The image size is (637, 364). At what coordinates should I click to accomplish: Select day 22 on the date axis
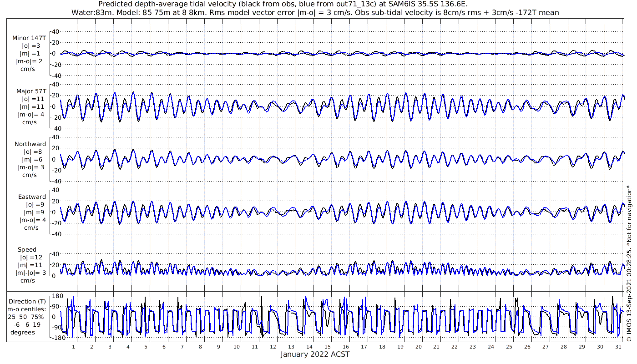coord(454,347)
